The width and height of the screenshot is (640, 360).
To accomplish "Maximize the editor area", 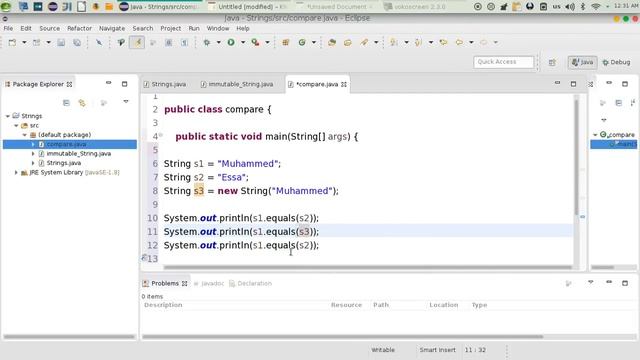I will point(573,84).
